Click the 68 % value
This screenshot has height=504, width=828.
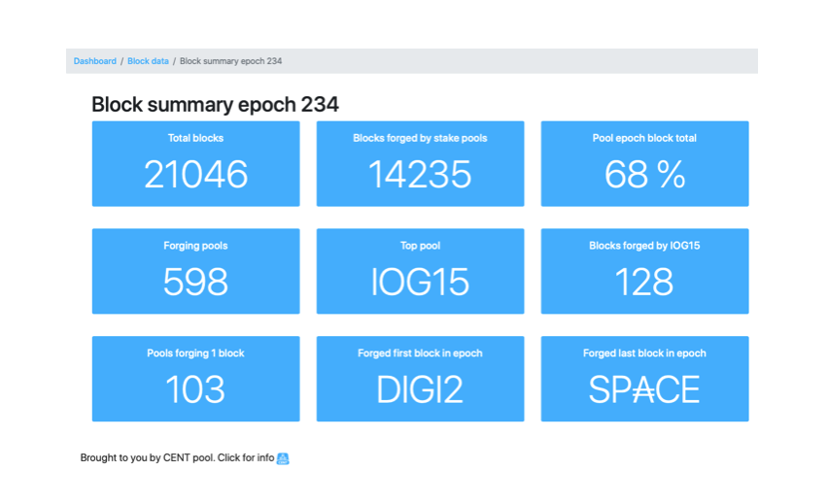(644, 175)
